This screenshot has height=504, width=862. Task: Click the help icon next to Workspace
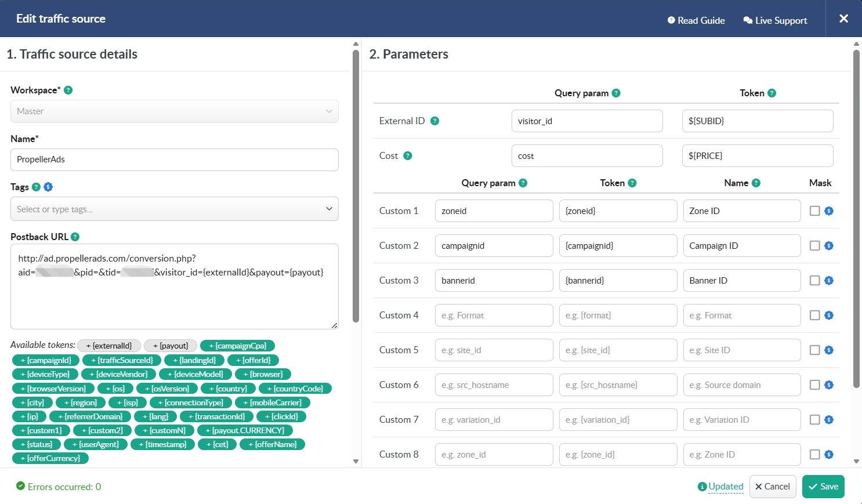pyautogui.click(x=68, y=90)
